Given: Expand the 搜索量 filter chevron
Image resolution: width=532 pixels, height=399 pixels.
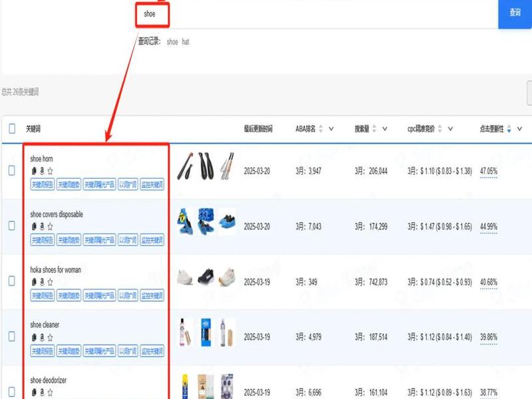Looking at the screenshot, I should (385, 129).
